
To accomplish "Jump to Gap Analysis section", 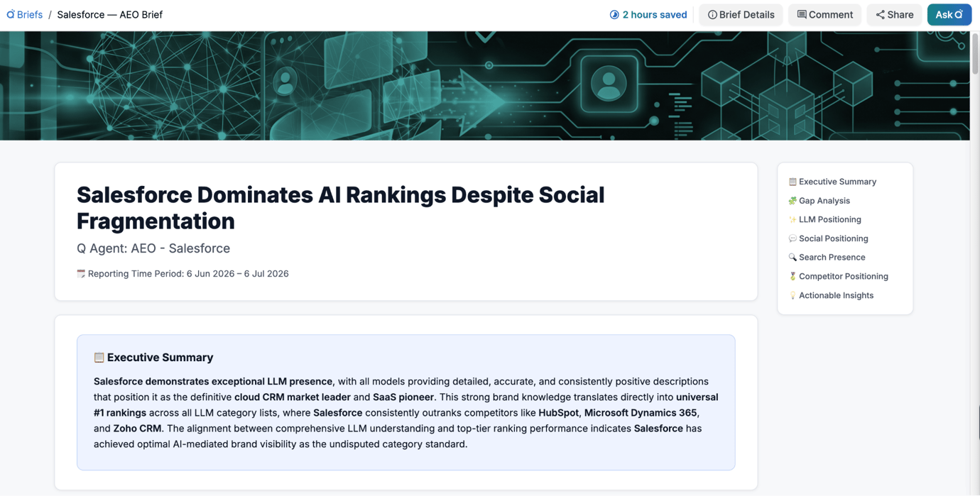I will point(819,201).
